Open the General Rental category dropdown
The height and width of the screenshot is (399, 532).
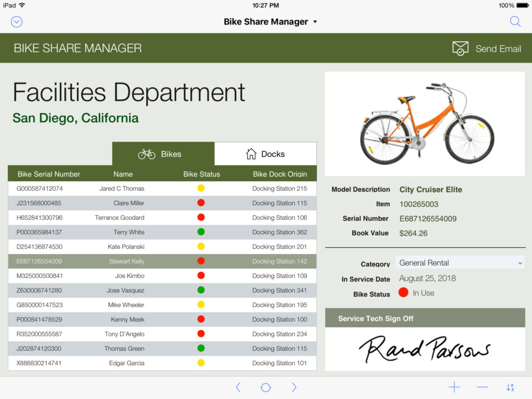459,263
